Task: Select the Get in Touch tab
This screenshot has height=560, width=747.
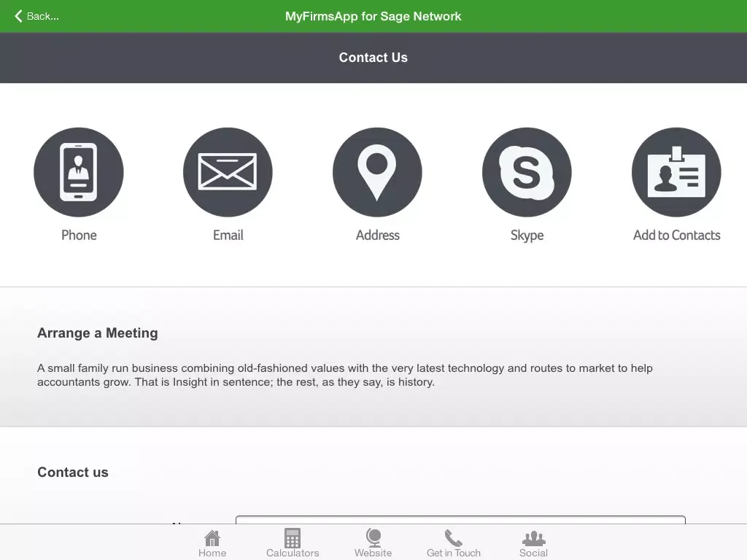Action: [x=454, y=543]
